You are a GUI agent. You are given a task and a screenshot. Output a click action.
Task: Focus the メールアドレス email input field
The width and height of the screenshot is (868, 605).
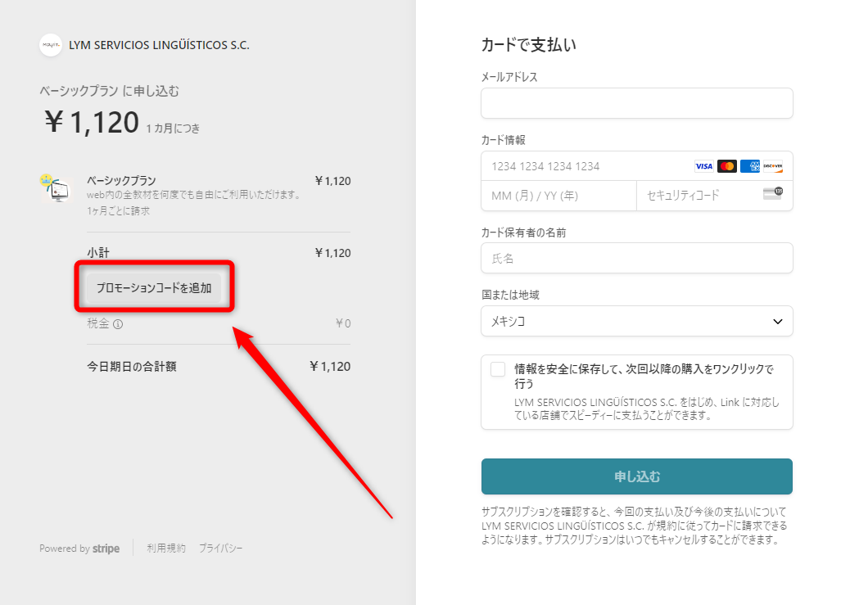pyautogui.click(x=636, y=103)
